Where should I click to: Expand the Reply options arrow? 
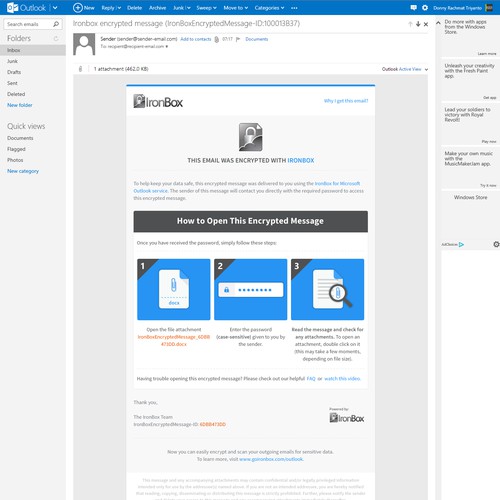119,8
